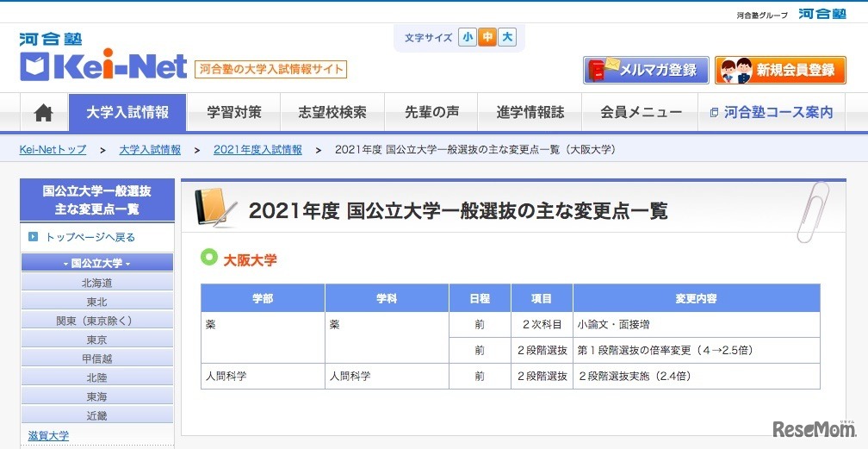
Task: Open the 2021年度入試情報 breadcrumb link
Action: [x=258, y=150]
